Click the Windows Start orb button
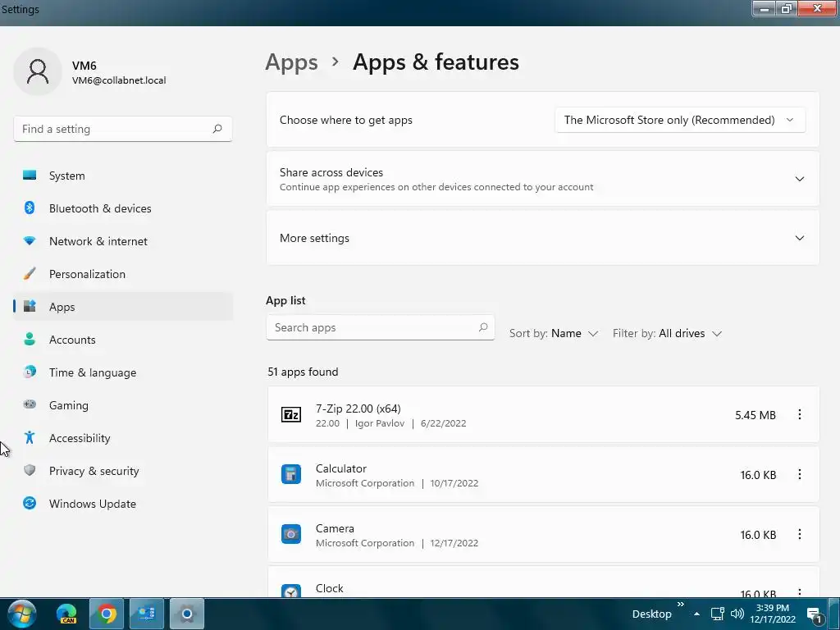The height and width of the screenshot is (630, 840). pyautogui.click(x=22, y=614)
